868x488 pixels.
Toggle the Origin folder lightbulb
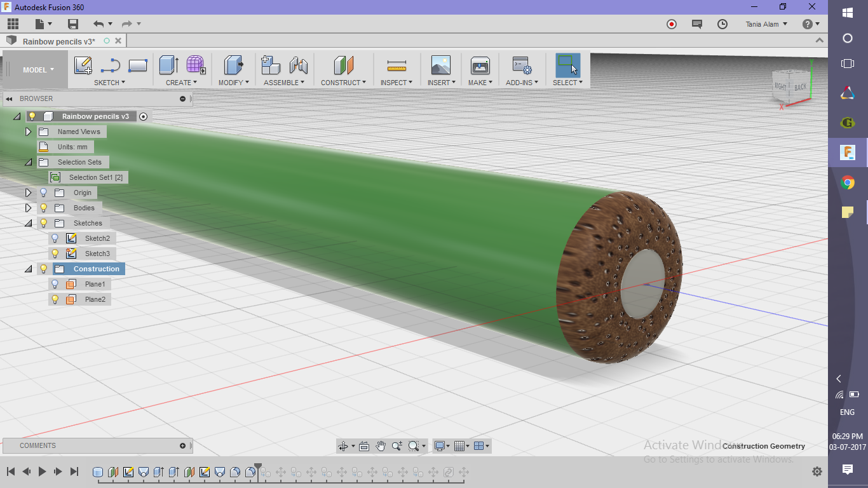tap(44, 193)
